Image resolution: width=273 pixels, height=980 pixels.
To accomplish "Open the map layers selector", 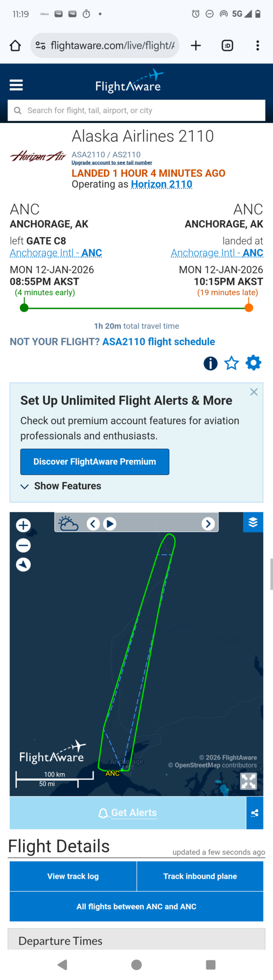I will click(x=253, y=522).
